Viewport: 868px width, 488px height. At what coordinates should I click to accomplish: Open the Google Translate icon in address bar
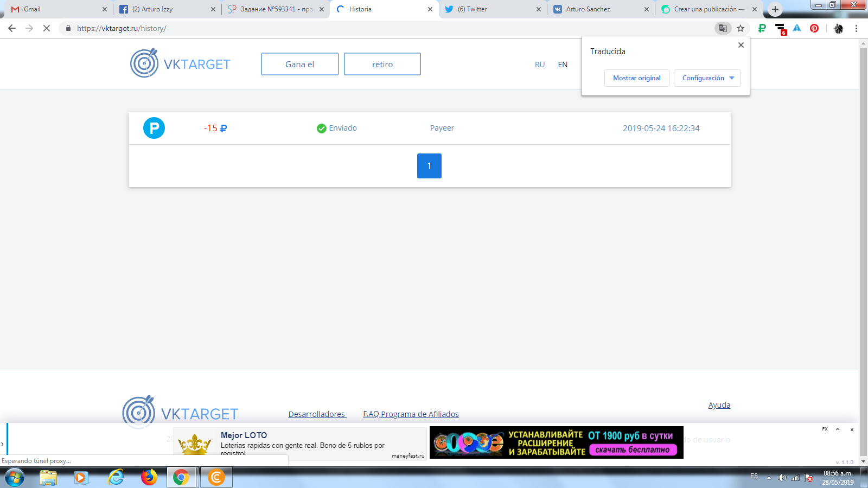[723, 28]
